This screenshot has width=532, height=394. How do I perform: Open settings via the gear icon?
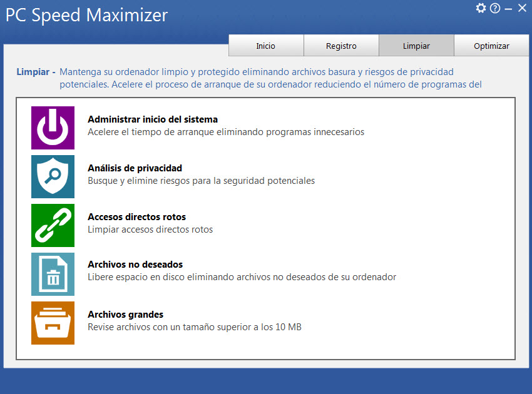[x=481, y=8]
